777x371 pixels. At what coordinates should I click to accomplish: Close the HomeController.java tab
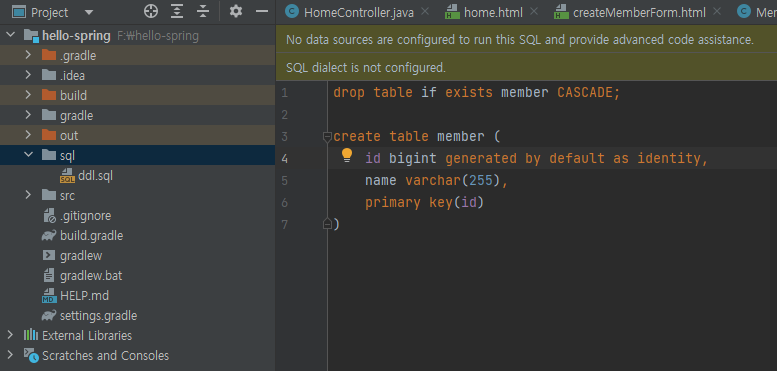click(x=425, y=11)
